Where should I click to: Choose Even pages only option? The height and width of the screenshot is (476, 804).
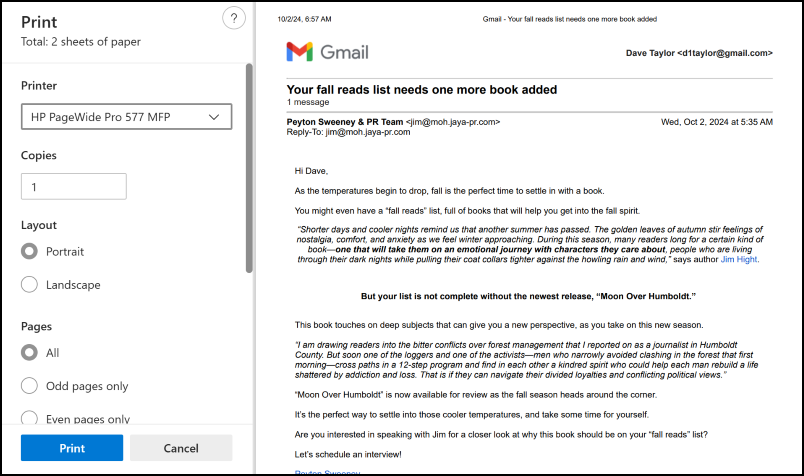[x=29, y=418]
